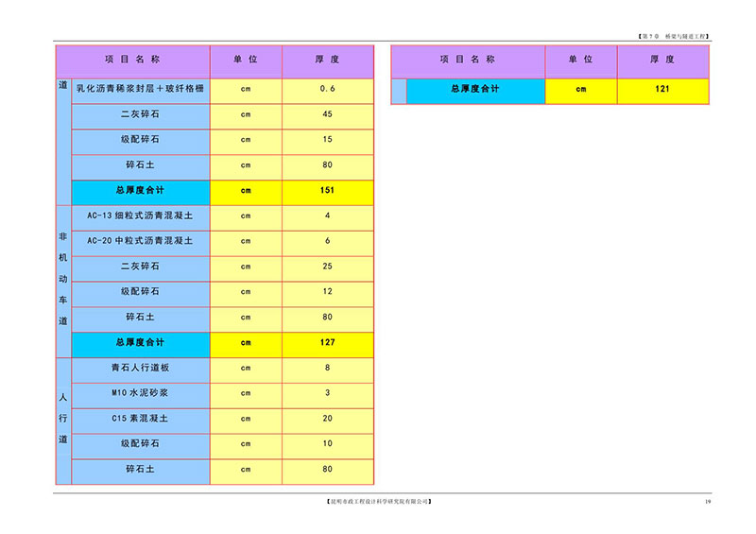This screenshot has height=534, width=756.
Task: Select the total thickness value 121
Action: [x=661, y=89]
